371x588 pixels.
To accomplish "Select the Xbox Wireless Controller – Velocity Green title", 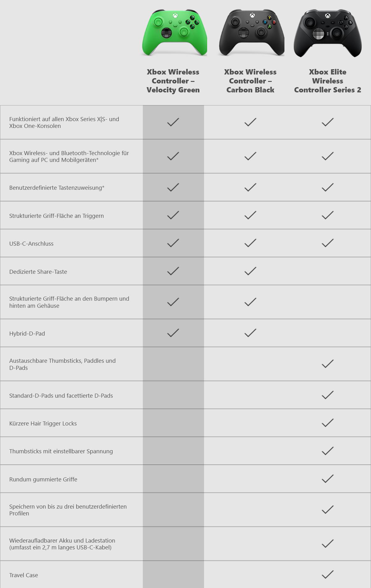I will 173,81.
